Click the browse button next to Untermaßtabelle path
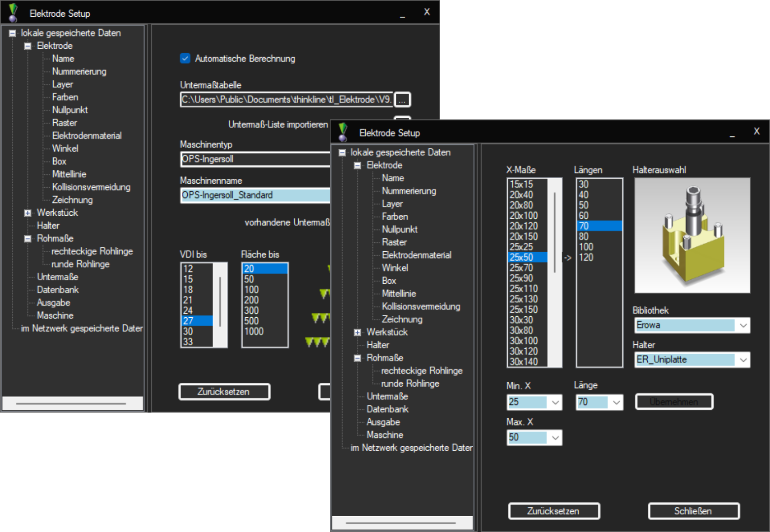The image size is (770, 532). coord(402,100)
